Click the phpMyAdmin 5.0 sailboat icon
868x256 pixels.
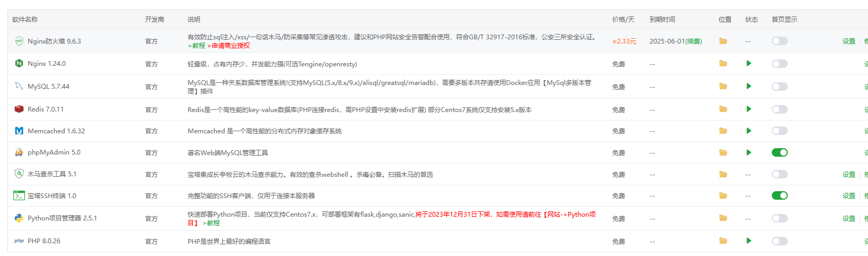(x=19, y=152)
